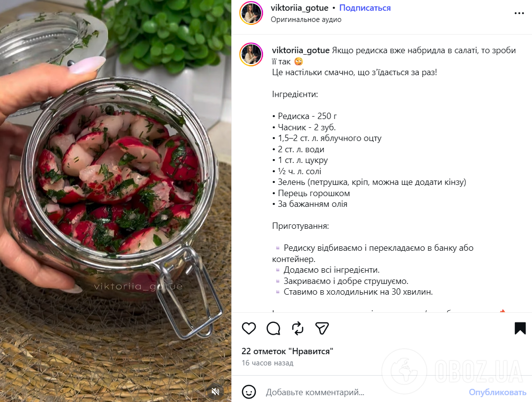Focus the Добавьте комментарий input field

(363, 392)
